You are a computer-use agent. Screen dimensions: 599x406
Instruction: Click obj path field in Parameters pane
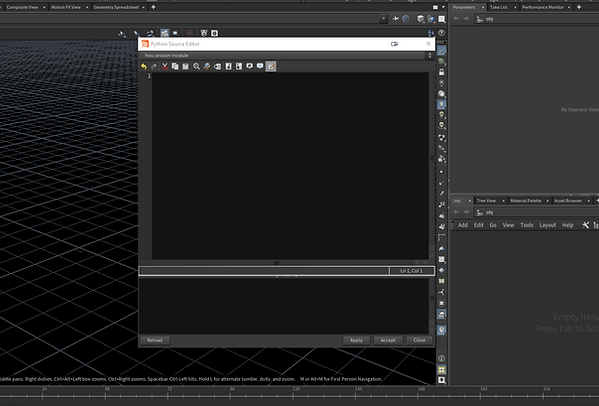(x=536, y=19)
